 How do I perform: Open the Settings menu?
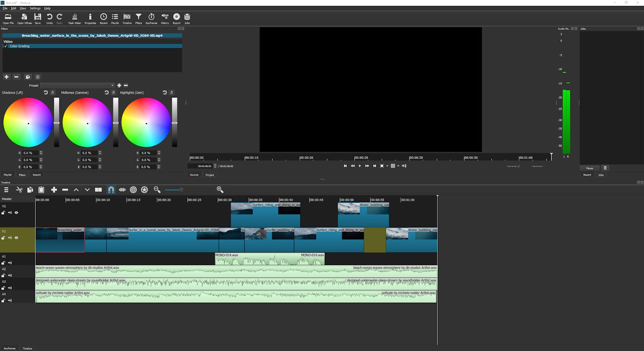(x=35, y=8)
